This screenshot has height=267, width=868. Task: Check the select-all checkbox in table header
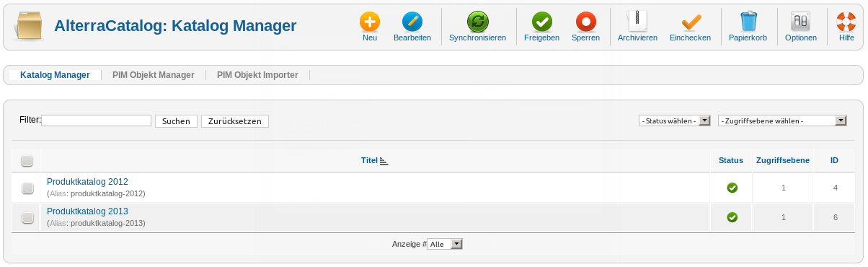pos(27,161)
